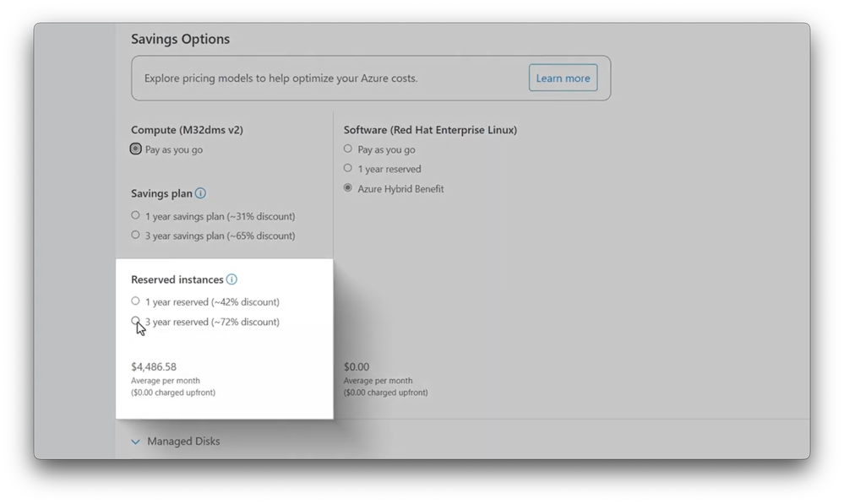This screenshot has height=504, width=844.
Task: Choose 1 year savings plan option
Action: click(136, 215)
